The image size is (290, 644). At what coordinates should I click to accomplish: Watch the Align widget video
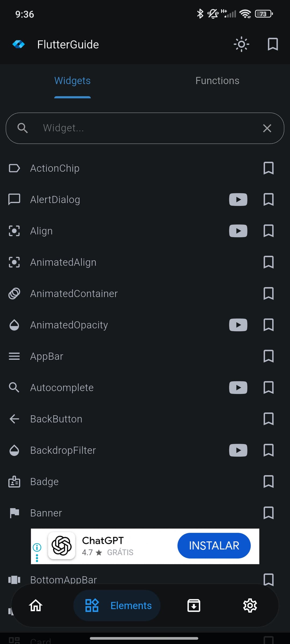(238, 231)
